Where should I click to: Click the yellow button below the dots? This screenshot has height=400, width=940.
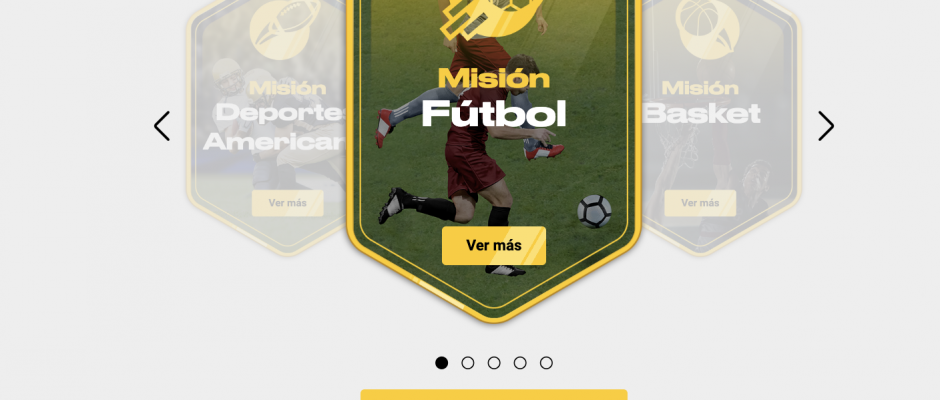[494, 395]
